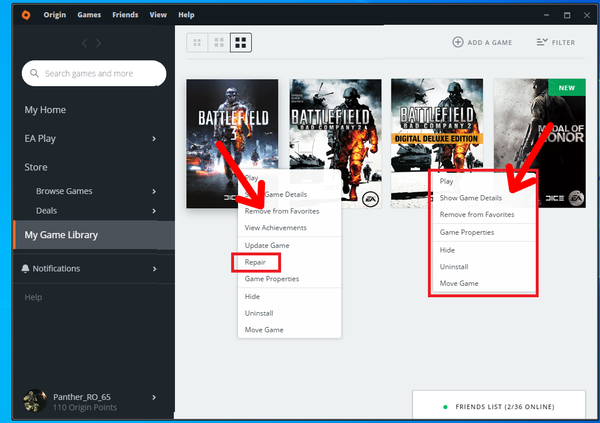Open the Origin menu

pyautogui.click(x=55, y=15)
